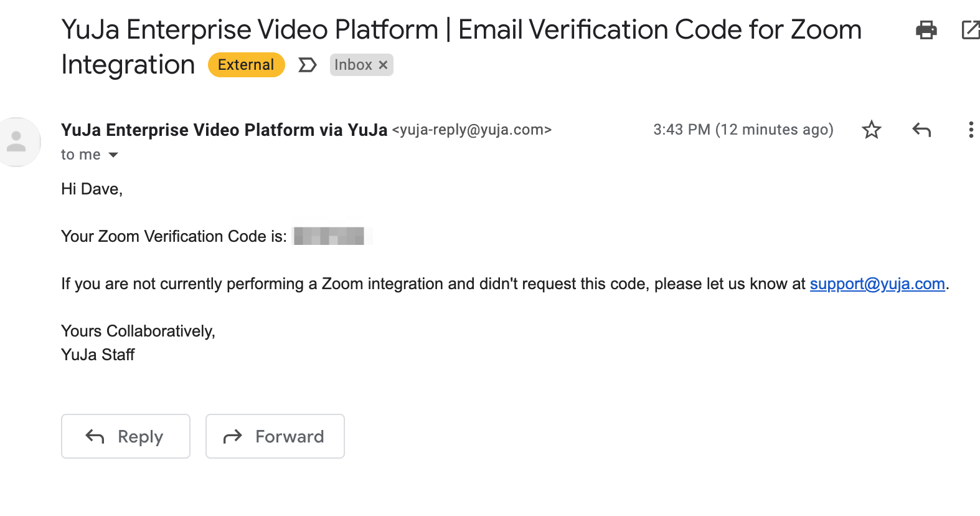This screenshot has height=516, width=980.
Task: Click the sender name YuJa Enterprise Video Platform
Action: [x=224, y=130]
